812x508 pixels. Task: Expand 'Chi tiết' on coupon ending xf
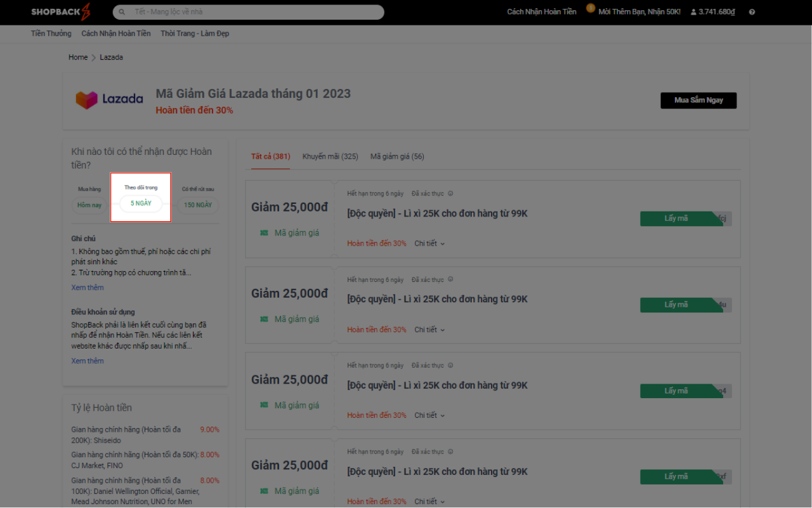tap(429, 502)
